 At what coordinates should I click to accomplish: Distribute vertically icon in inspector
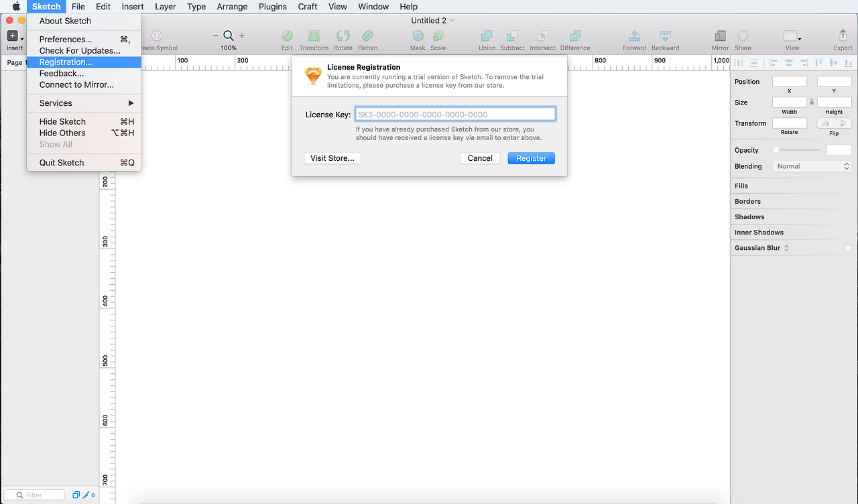click(x=754, y=63)
